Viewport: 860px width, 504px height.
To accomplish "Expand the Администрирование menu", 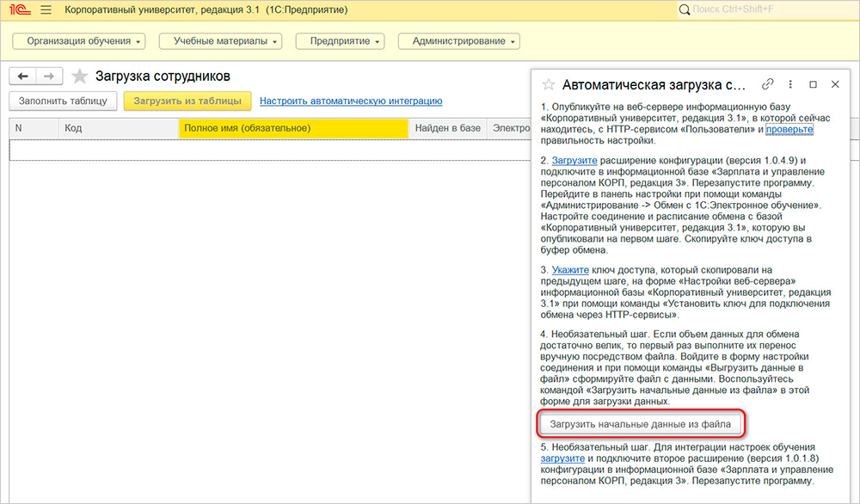I will click(x=459, y=41).
